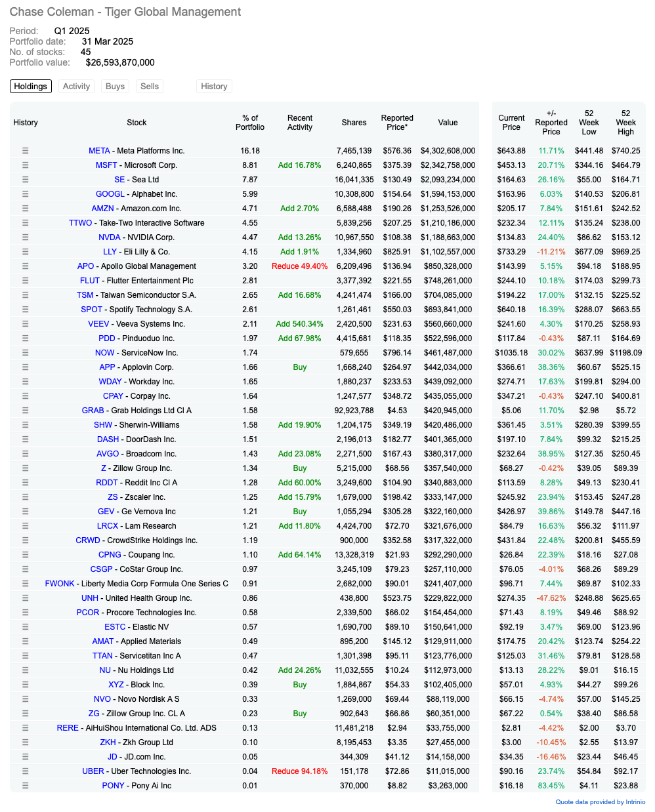
Task: Open history icon for GOOGL row
Action: (26, 194)
